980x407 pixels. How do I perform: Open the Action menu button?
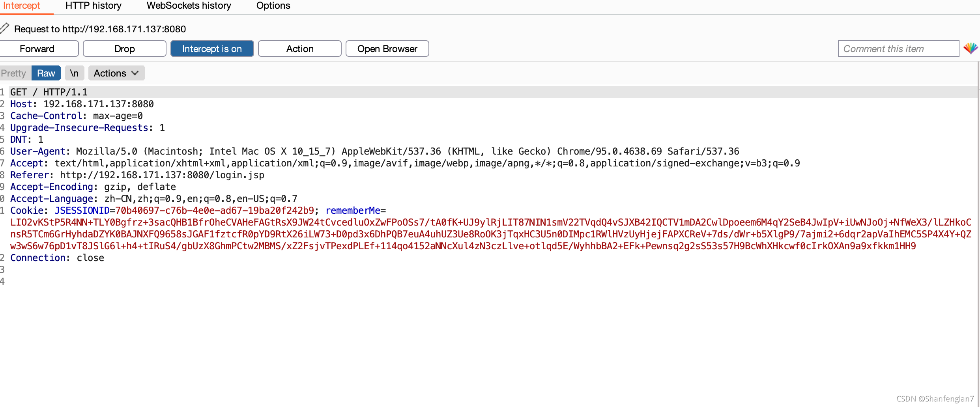(300, 49)
